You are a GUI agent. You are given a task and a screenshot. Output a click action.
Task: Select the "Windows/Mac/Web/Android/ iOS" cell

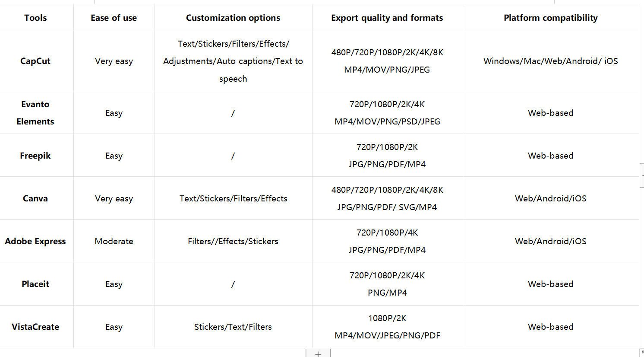(x=551, y=61)
